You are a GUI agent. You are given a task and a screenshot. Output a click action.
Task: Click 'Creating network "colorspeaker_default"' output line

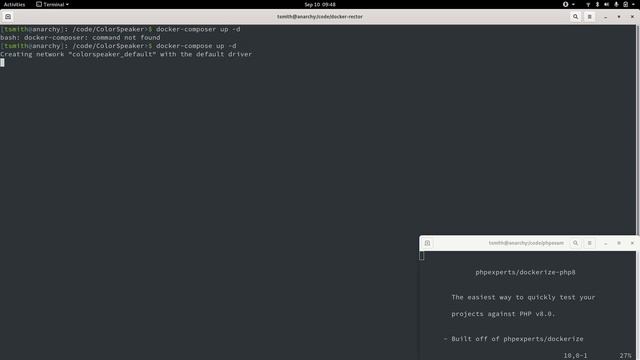[x=126, y=54]
